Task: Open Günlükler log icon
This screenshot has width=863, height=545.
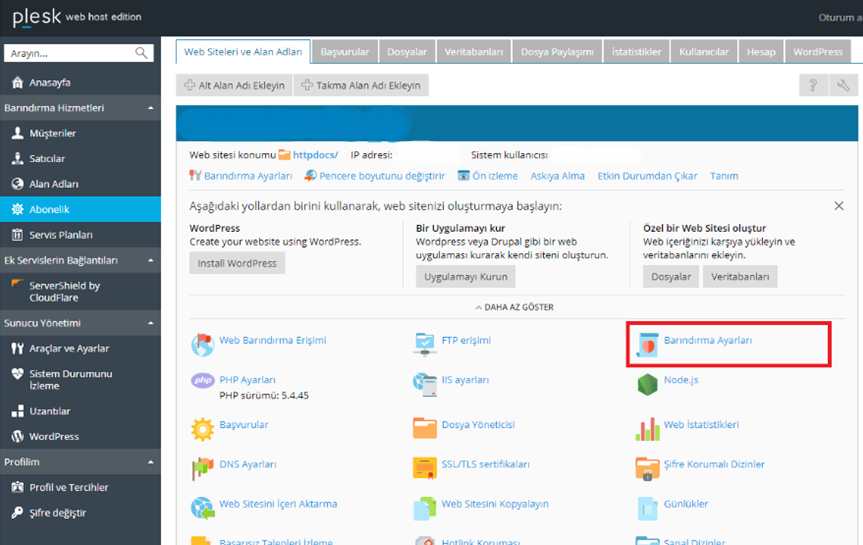Action: pos(647,508)
